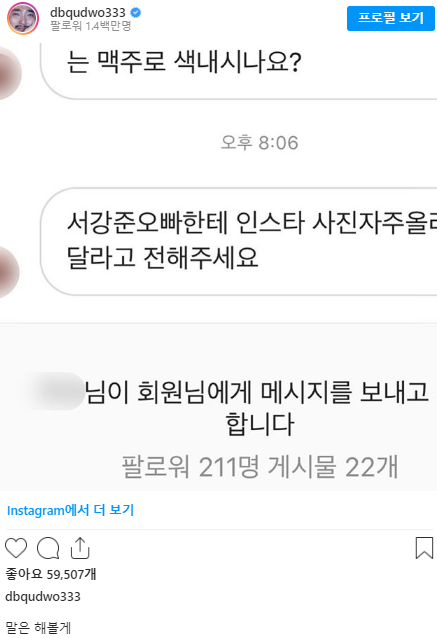Select the 맥주로 색내시나요 message bubble
This screenshot has width=437, height=638.
click(238, 71)
